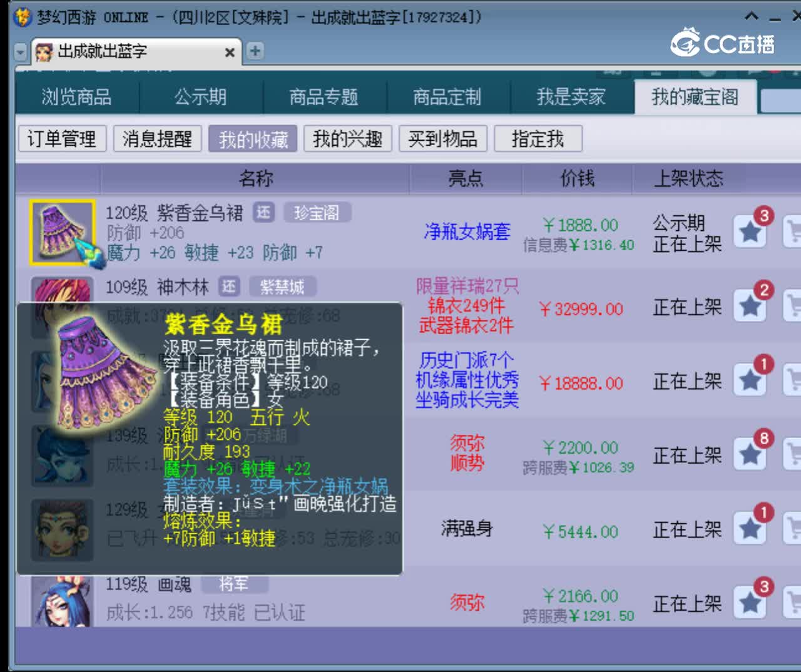Select the 画魂 pet avatar thumbnail
Screen dimensions: 801x672
click(62, 601)
